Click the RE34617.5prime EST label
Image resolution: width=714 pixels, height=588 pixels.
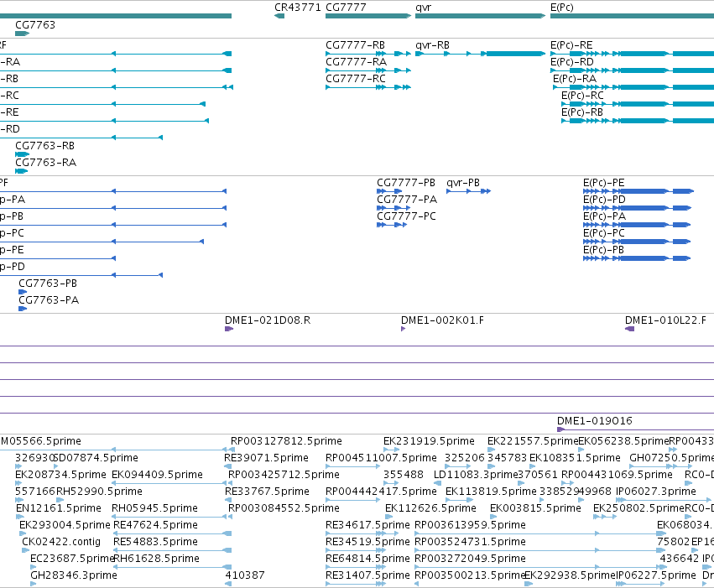(x=368, y=525)
